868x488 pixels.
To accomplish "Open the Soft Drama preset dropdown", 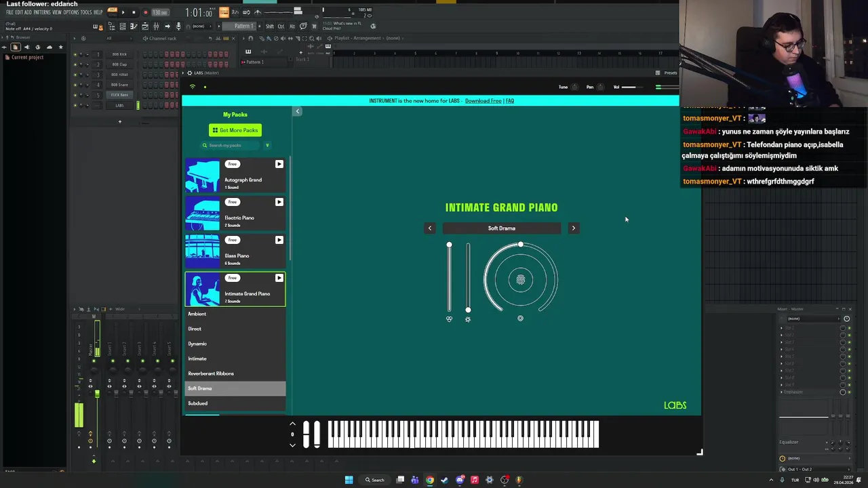I will (x=502, y=228).
